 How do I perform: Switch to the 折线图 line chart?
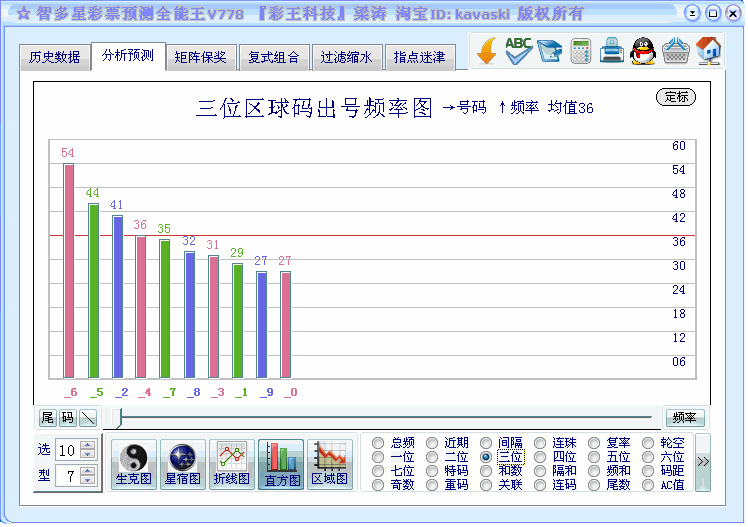(232, 465)
